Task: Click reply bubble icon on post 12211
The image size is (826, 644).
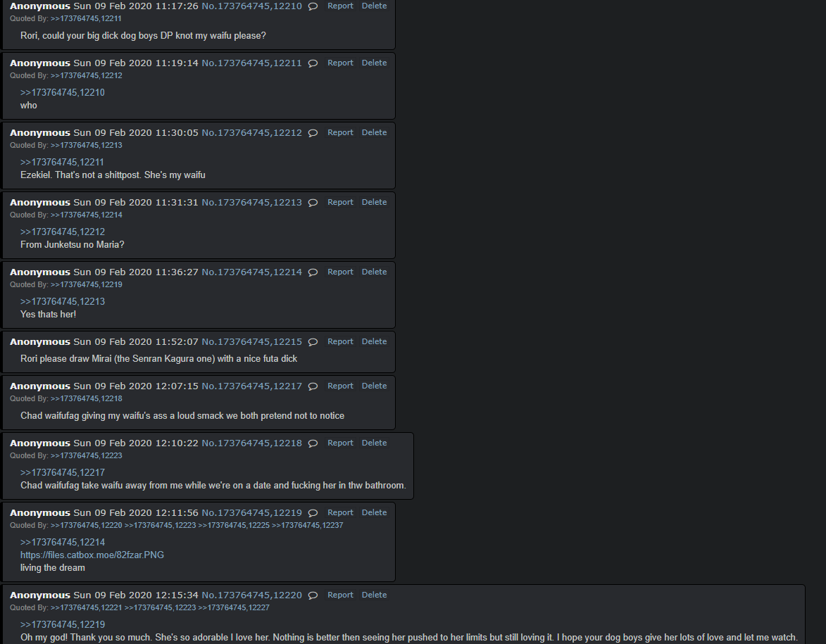Action: [313, 63]
